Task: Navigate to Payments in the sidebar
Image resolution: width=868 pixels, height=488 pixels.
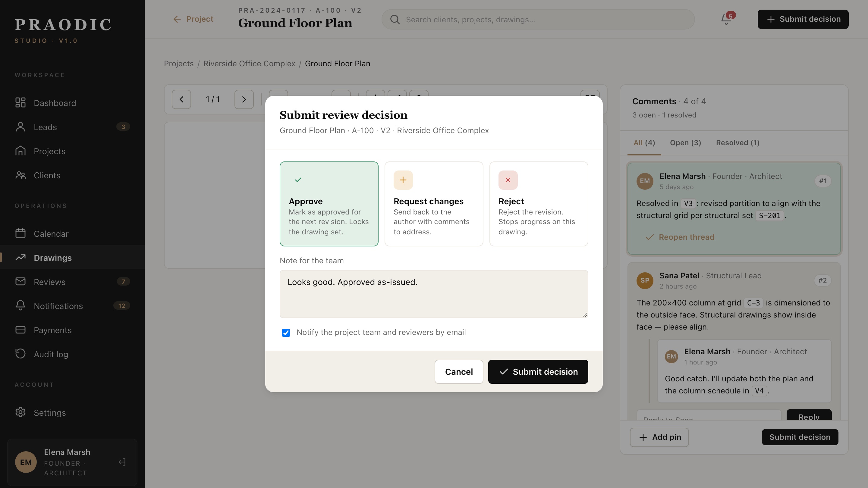Action: click(x=72, y=330)
